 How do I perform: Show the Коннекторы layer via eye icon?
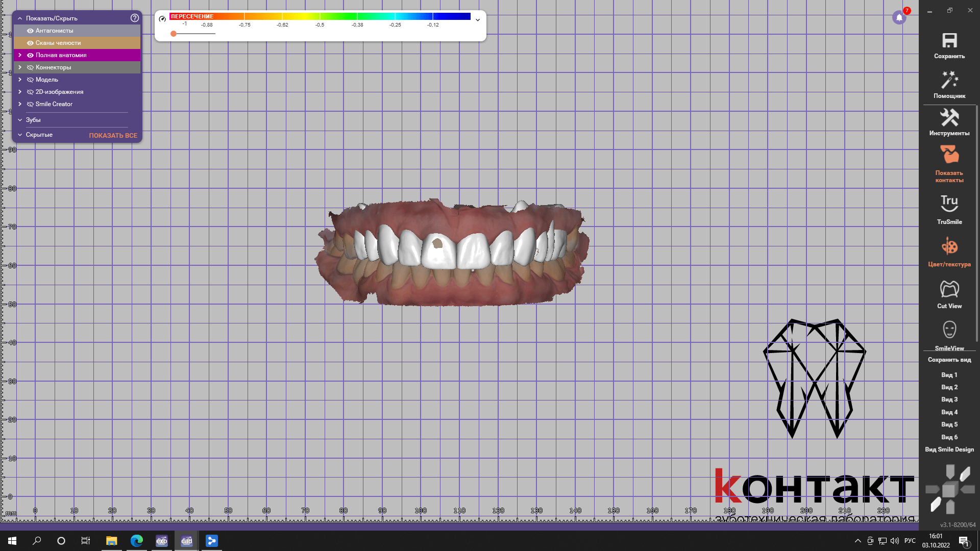click(x=30, y=67)
